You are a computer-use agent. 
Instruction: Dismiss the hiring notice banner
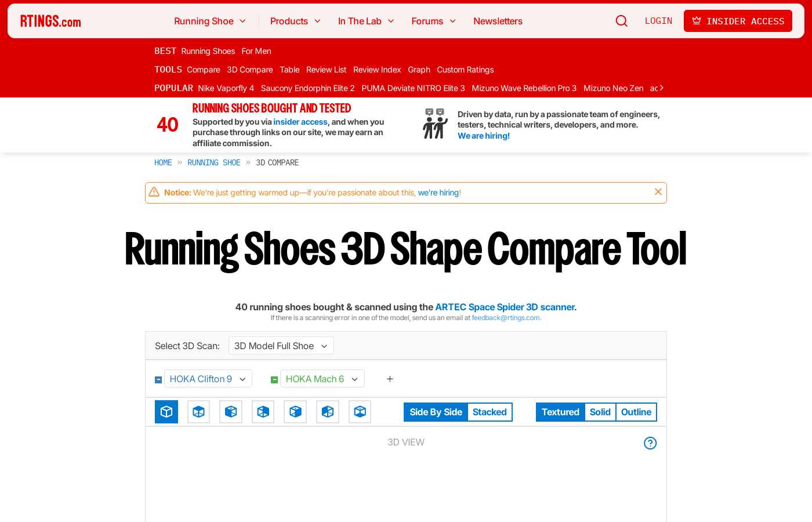coord(658,191)
